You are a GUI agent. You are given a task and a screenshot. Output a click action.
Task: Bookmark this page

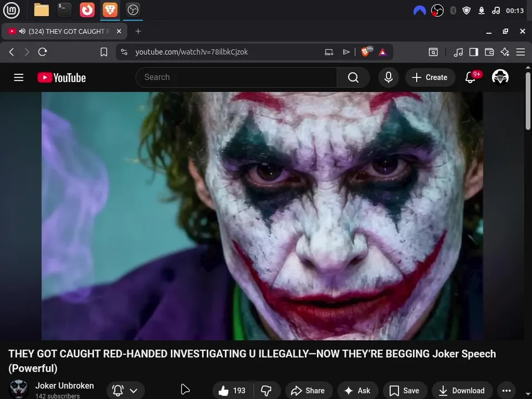pos(104,52)
